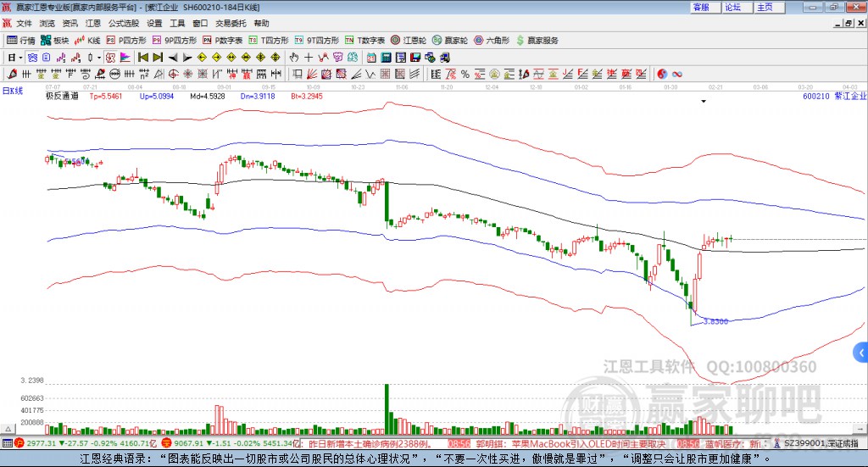Open the 行情 market quotes view
This screenshot has width=868, height=467.
[x=20, y=41]
